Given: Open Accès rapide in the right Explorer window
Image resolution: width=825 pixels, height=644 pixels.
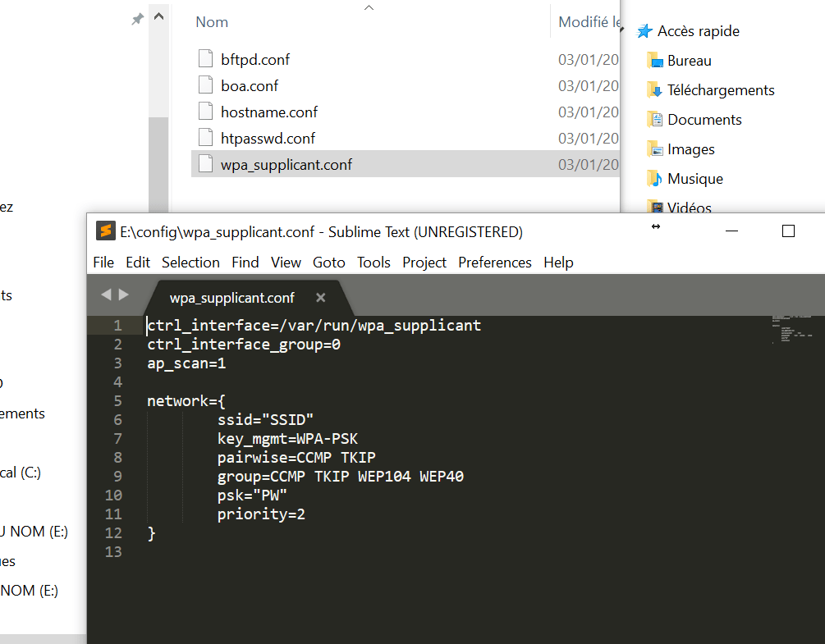Looking at the screenshot, I should (699, 31).
